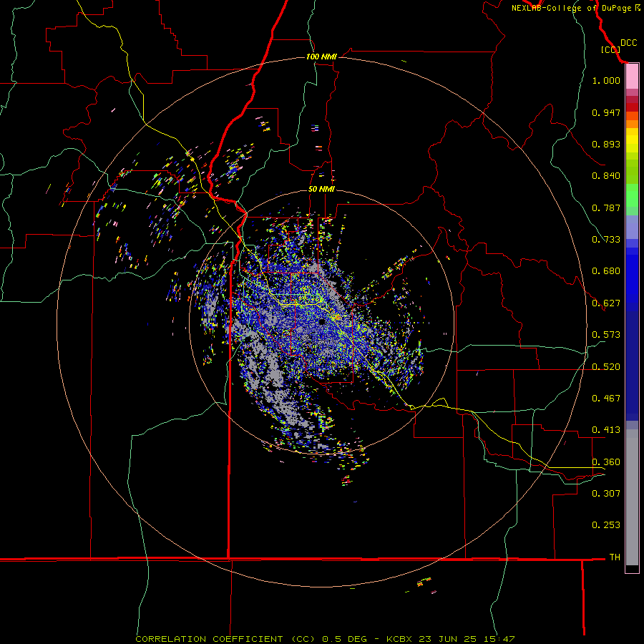Click the 0.680 value on the color scale
The width and height of the screenshot is (644, 644).
tap(606, 271)
